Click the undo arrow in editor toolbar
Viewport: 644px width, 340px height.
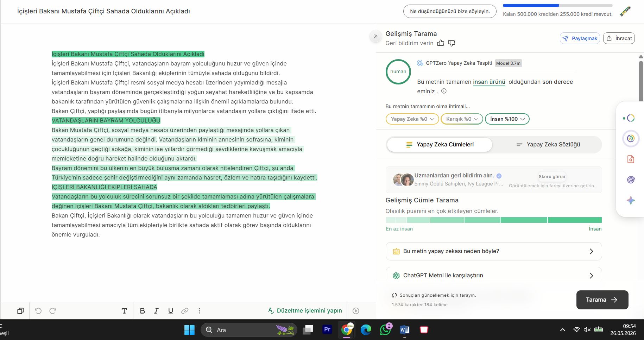tap(38, 311)
